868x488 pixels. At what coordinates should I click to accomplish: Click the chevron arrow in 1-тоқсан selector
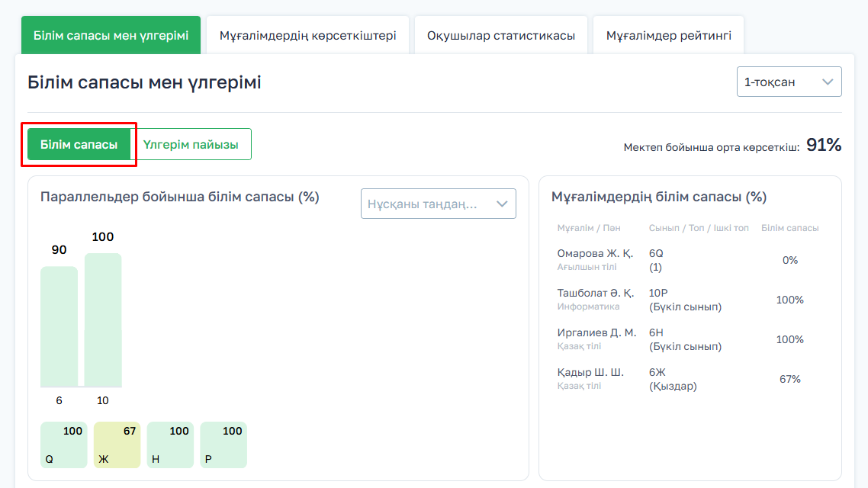(828, 82)
